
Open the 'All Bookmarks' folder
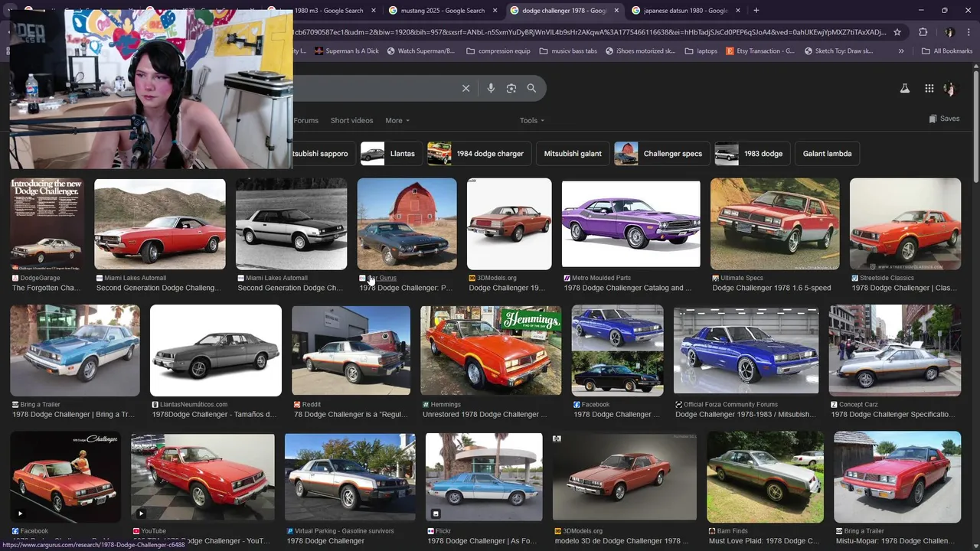click(x=947, y=51)
